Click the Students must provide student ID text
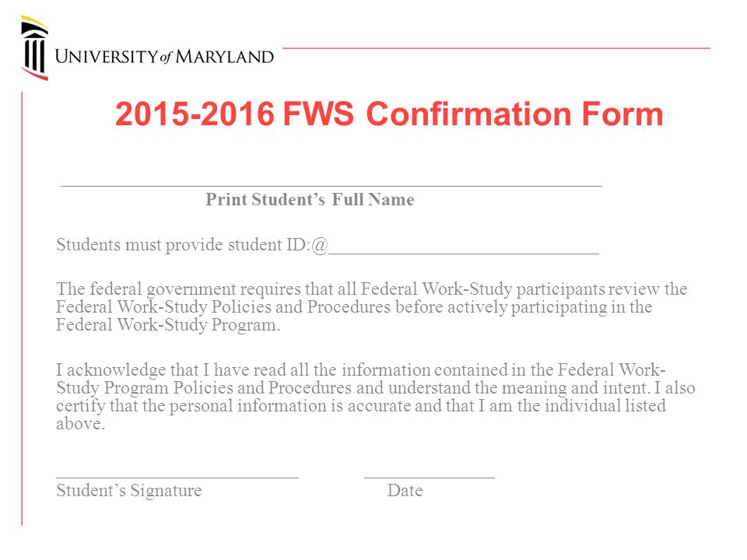The height and width of the screenshot is (560, 747). 184,245
